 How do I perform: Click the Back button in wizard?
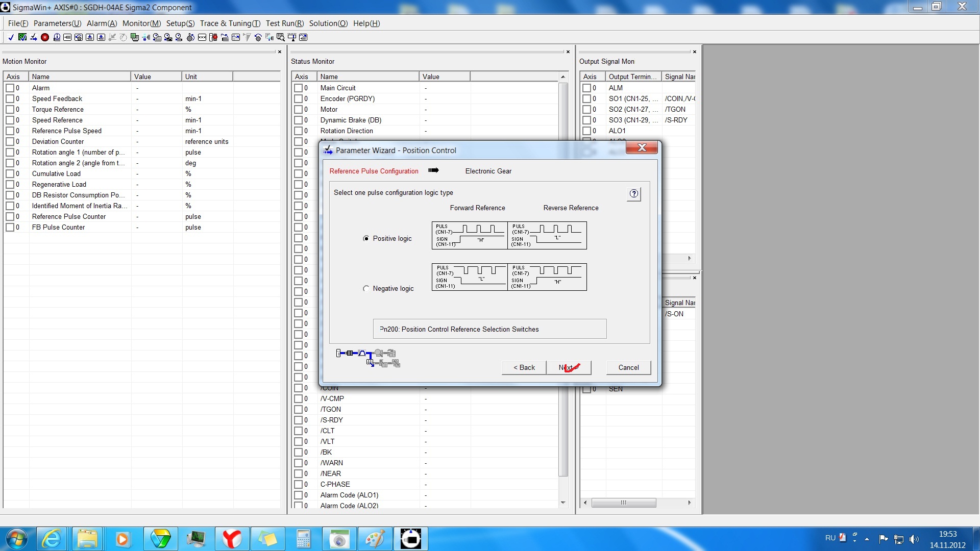tap(524, 368)
